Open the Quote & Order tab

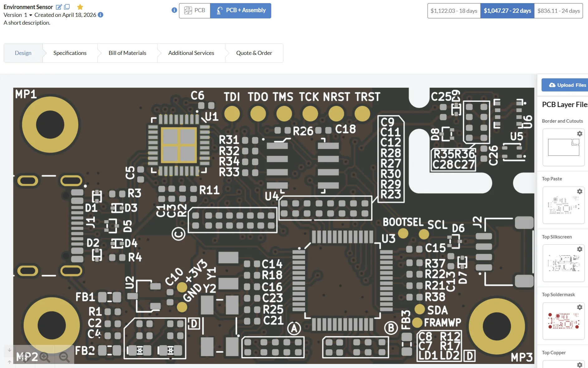[254, 53]
